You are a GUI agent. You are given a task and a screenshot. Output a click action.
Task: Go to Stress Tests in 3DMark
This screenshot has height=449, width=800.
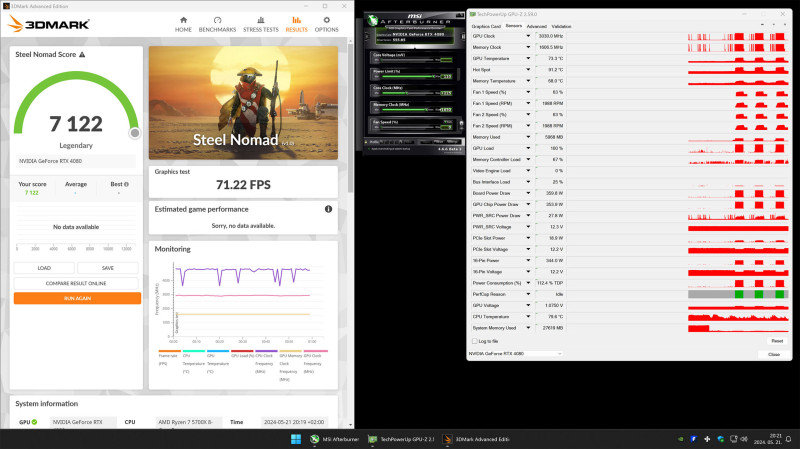261,24
